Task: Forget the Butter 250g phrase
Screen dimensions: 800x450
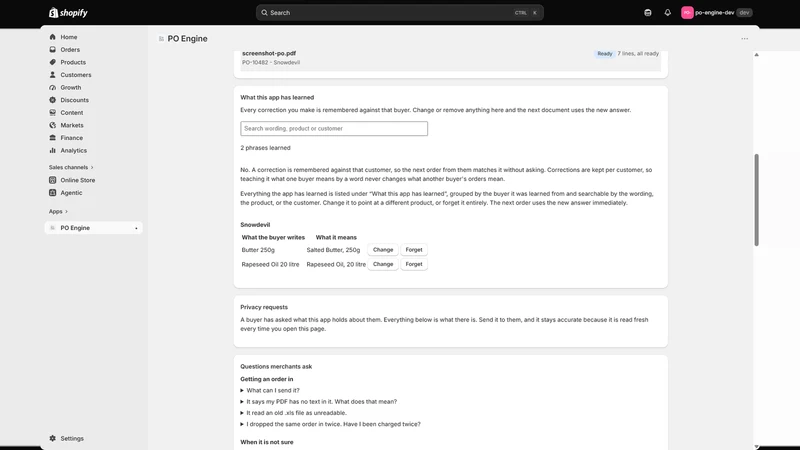Action: [x=414, y=250]
